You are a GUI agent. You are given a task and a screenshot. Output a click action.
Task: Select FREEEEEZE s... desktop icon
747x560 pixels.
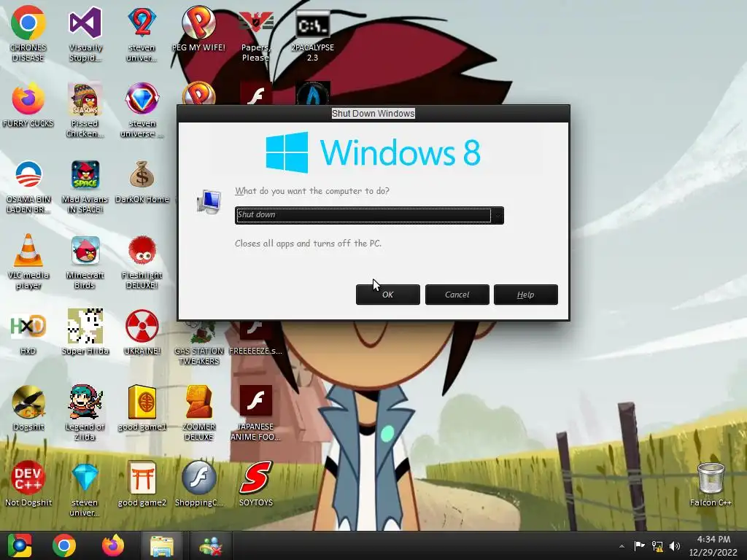[x=256, y=339]
